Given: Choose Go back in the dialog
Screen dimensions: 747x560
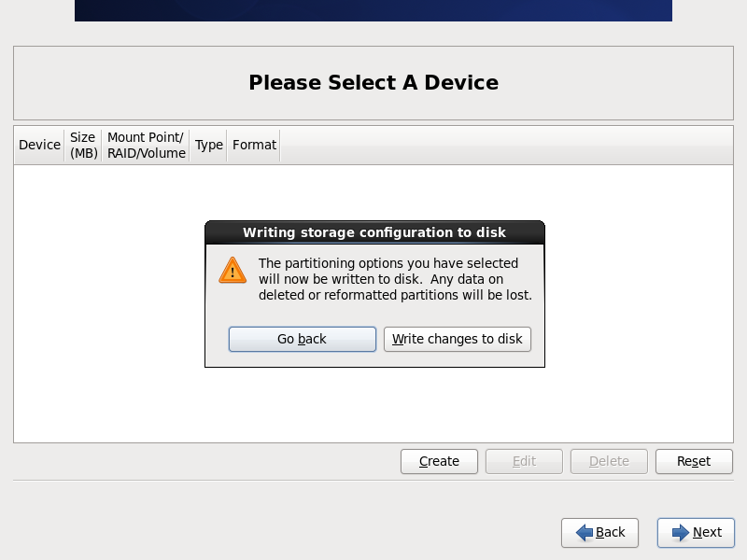Looking at the screenshot, I should pyautogui.click(x=302, y=339).
